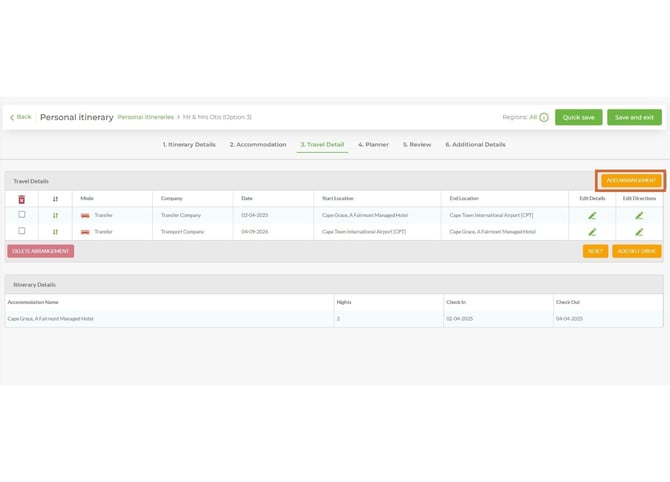This screenshot has height=482, width=670.
Task: Click the Regions info icon
Action: pos(543,117)
